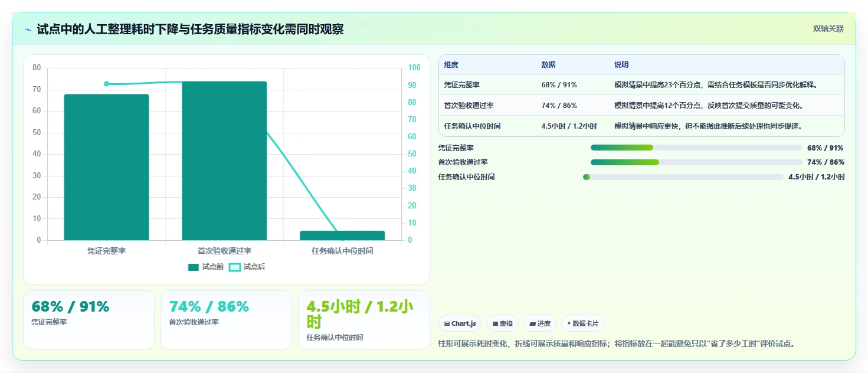868x373 pixels.
Task: Click the table cell 4.5小时 / 1.2小时
Action: coord(569,126)
